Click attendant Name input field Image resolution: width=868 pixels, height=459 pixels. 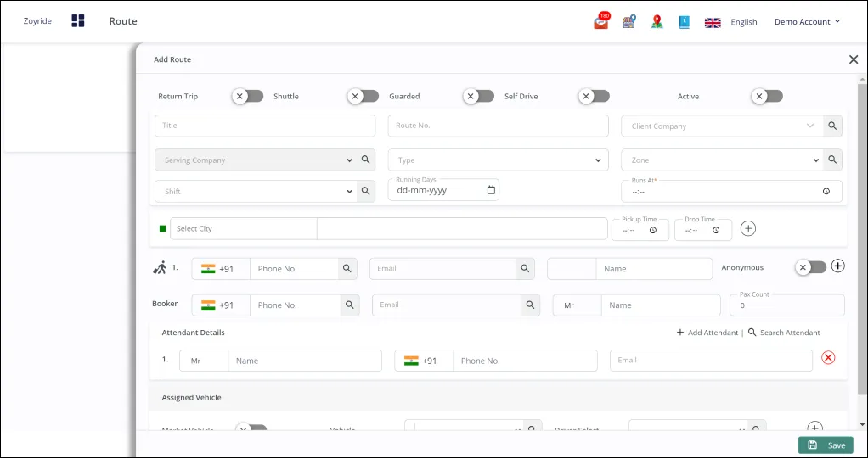pos(305,361)
